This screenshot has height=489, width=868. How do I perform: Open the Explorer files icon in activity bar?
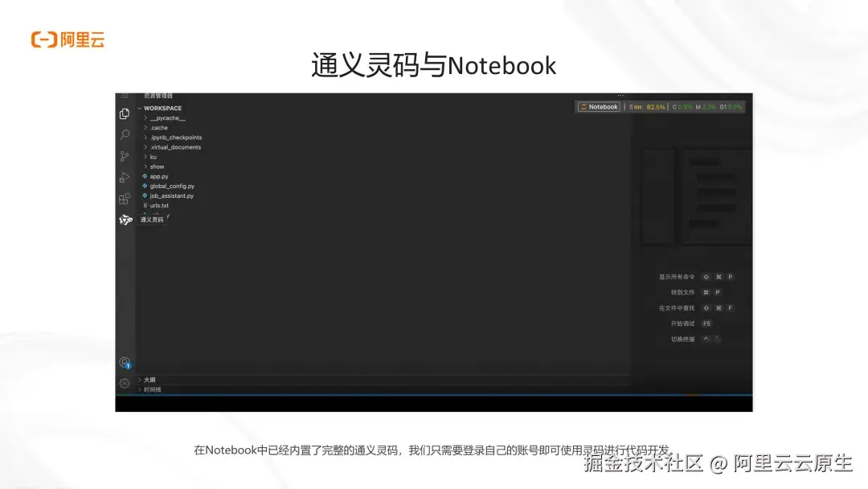click(x=125, y=113)
